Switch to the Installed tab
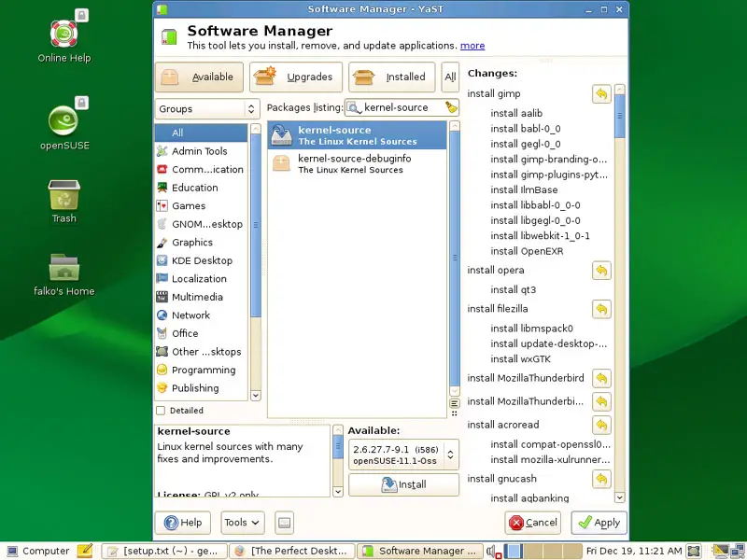This screenshot has width=747, height=560. [x=392, y=77]
